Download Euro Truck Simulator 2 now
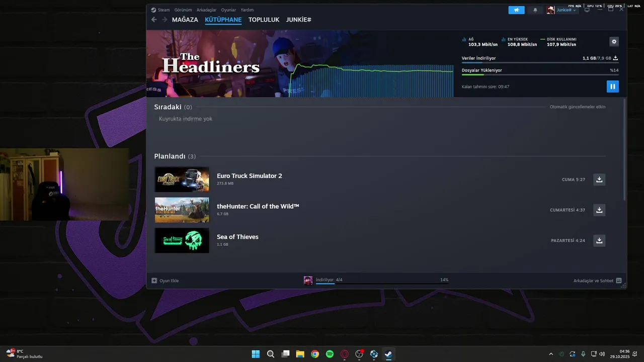The width and height of the screenshot is (644, 362). pyautogui.click(x=599, y=179)
